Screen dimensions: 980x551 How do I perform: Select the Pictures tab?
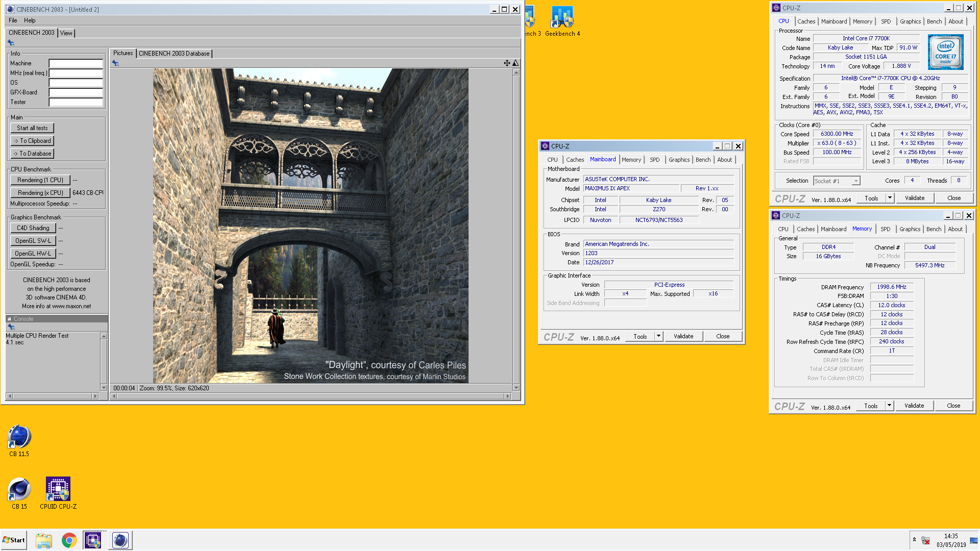(x=122, y=53)
